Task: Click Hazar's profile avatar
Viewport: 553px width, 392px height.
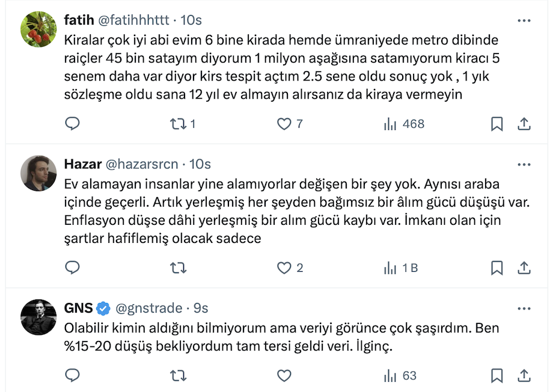Action: tap(38, 173)
